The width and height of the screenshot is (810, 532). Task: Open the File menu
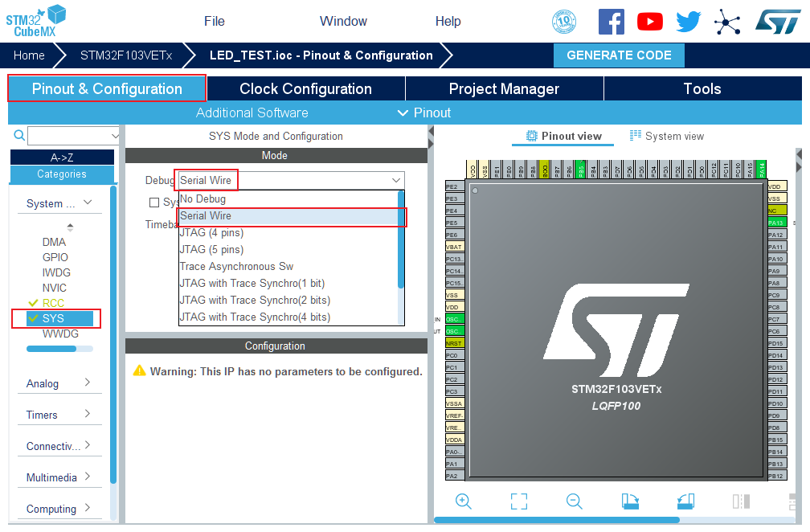point(215,21)
